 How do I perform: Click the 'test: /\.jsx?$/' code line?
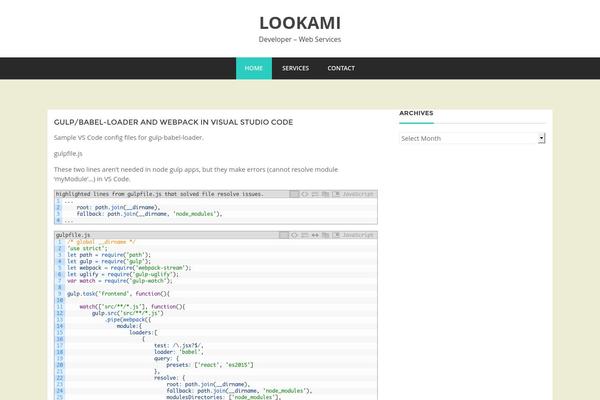point(179,345)
